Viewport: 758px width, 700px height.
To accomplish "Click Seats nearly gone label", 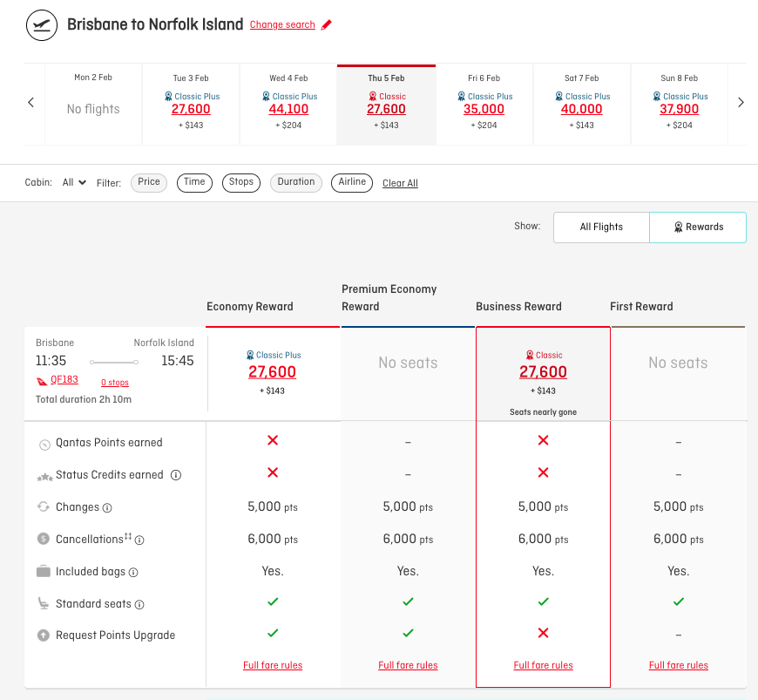I will tap(543, 412).
